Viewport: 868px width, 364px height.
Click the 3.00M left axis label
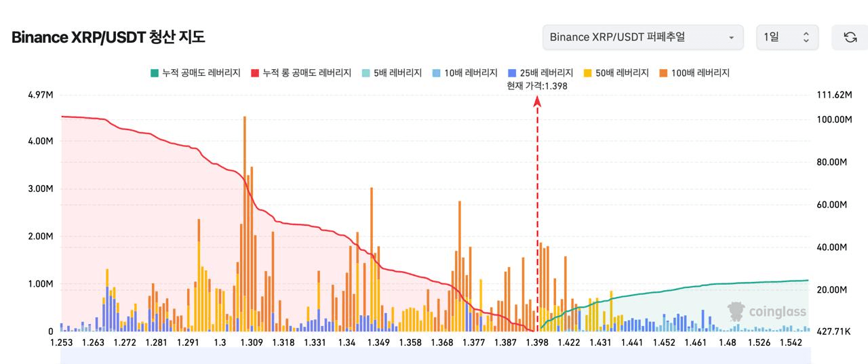(x=40, y=188)
